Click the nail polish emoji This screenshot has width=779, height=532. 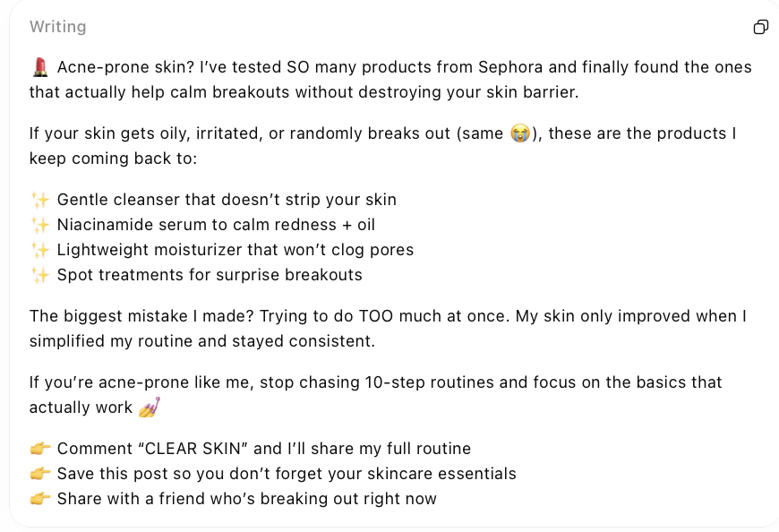(x=150, y=408)
